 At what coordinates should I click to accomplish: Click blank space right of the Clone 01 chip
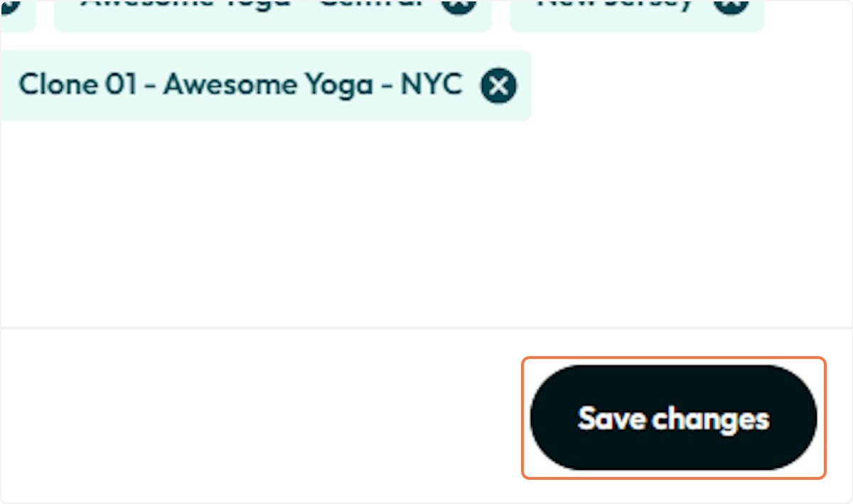click(x=690, y=85)
